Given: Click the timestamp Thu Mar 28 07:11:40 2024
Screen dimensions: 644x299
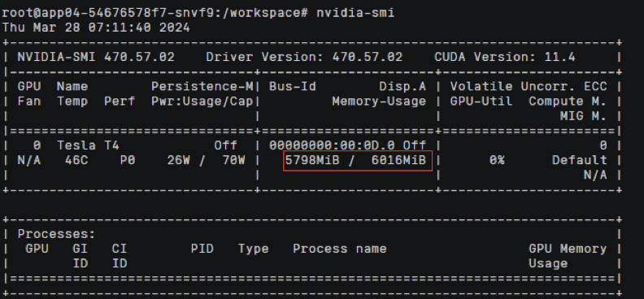Looking at the screenshot, I should [x=96, y=28].
